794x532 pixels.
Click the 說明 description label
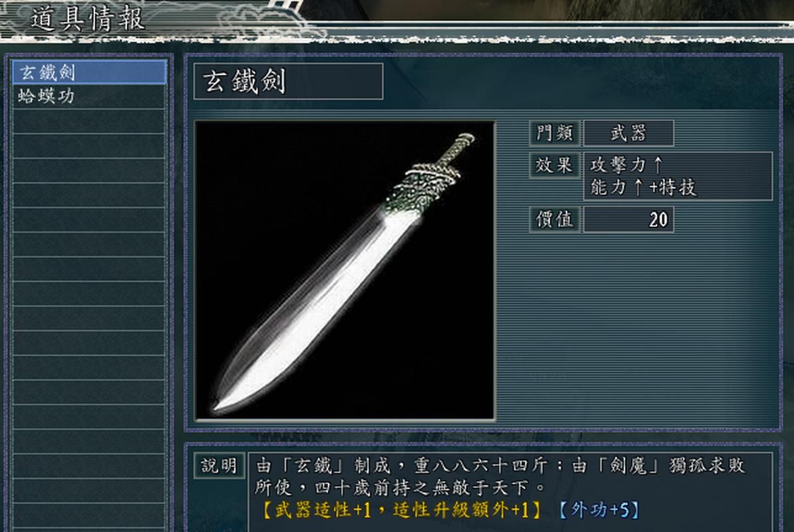click(x=219, y=465)
